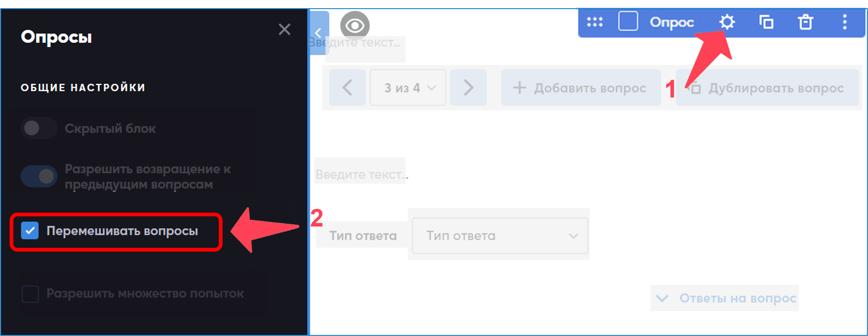Viewport: 868px width, 336px height.
Task: Open poll block settings gear icon
Action: (727, 22)
